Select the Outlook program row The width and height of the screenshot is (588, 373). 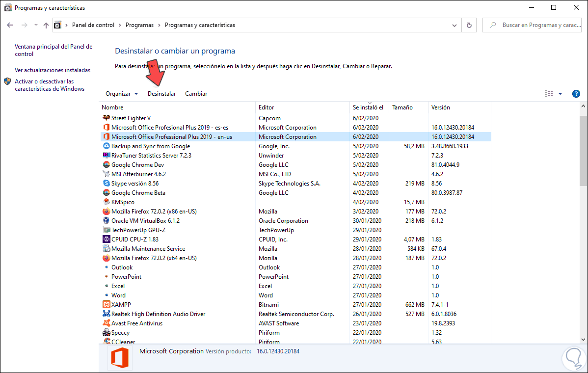click(x=296, y=267)
